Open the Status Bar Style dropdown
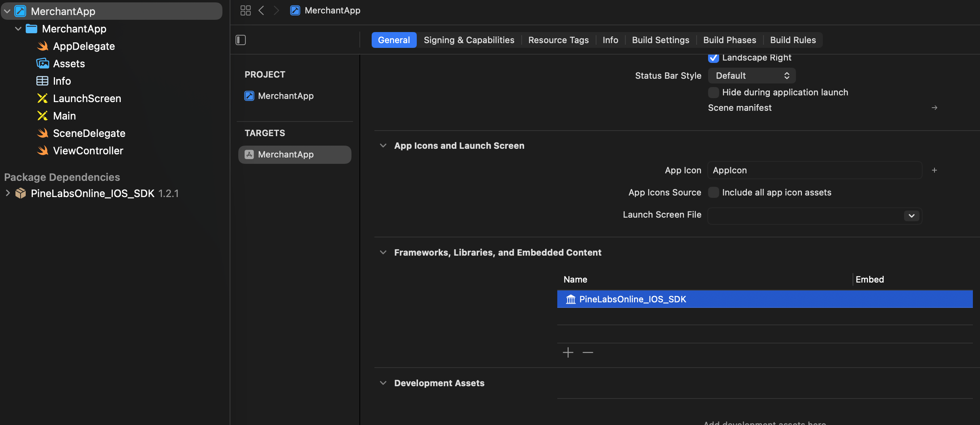 point(751,76)
